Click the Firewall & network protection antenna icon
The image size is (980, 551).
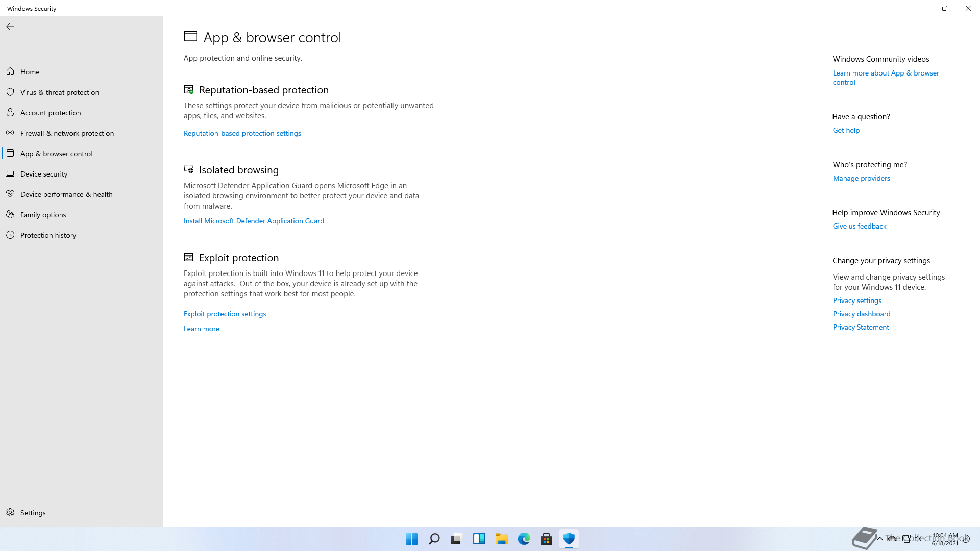tap(10, 133)
